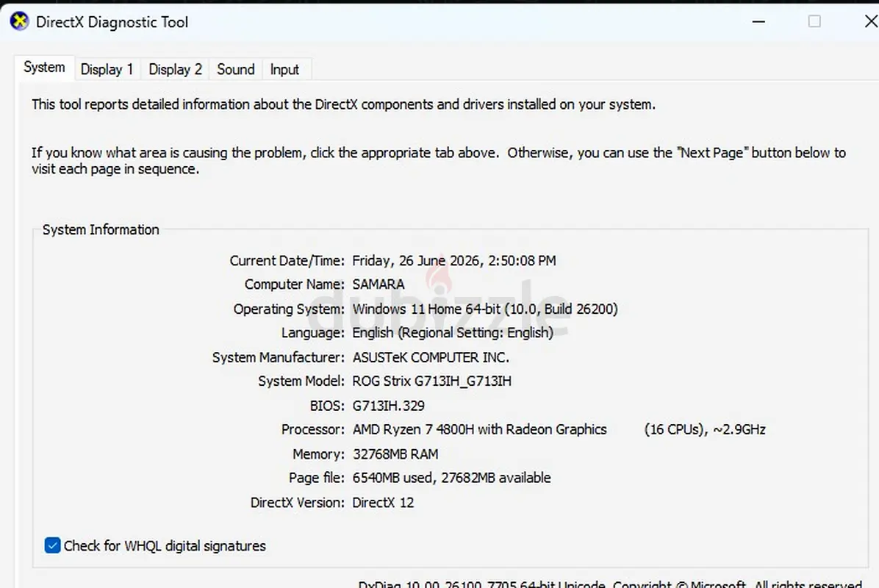Click the DirectX Version label
The image size is (879, 588).
click(297, 503)
